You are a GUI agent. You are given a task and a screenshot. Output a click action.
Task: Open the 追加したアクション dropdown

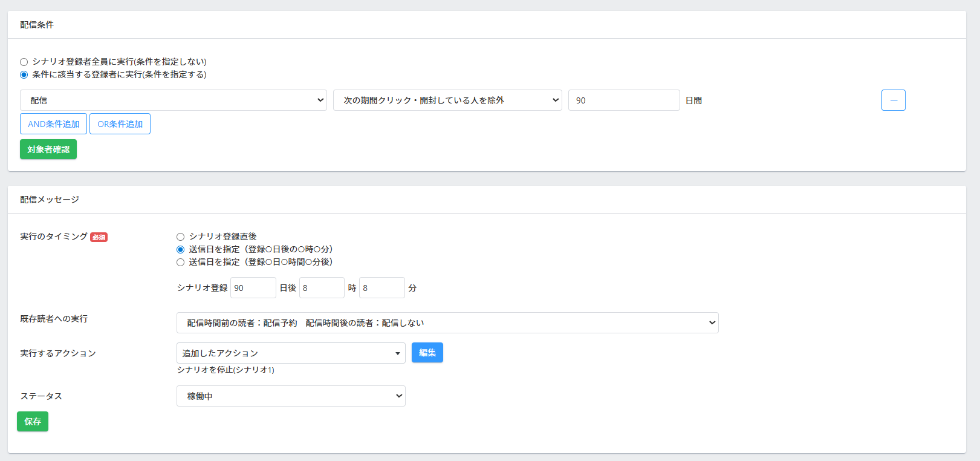(x=290, y=353)
